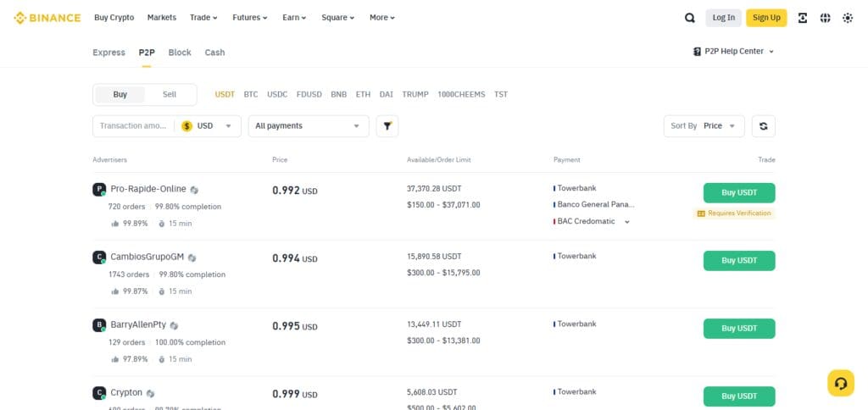
Task: Click timer icon in Pro-Rapide-Online row
Action: [x=162, y=224]
